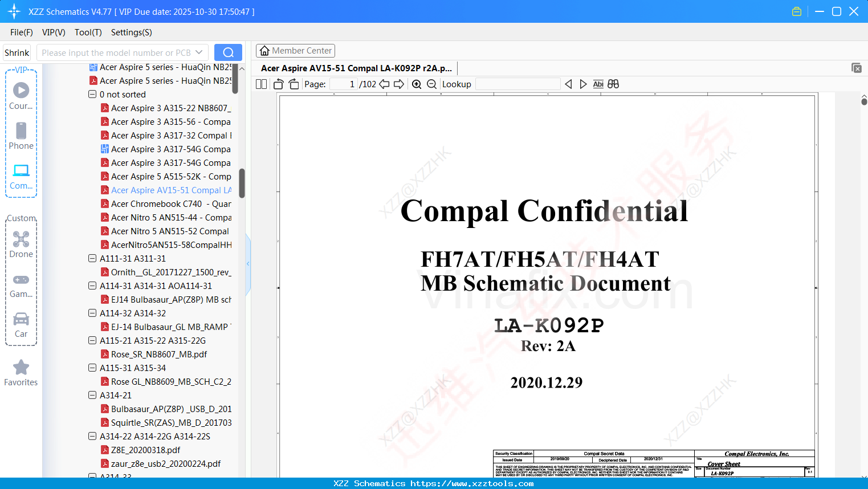Open the model number dropdown arrow

click(x=199, y=52)
